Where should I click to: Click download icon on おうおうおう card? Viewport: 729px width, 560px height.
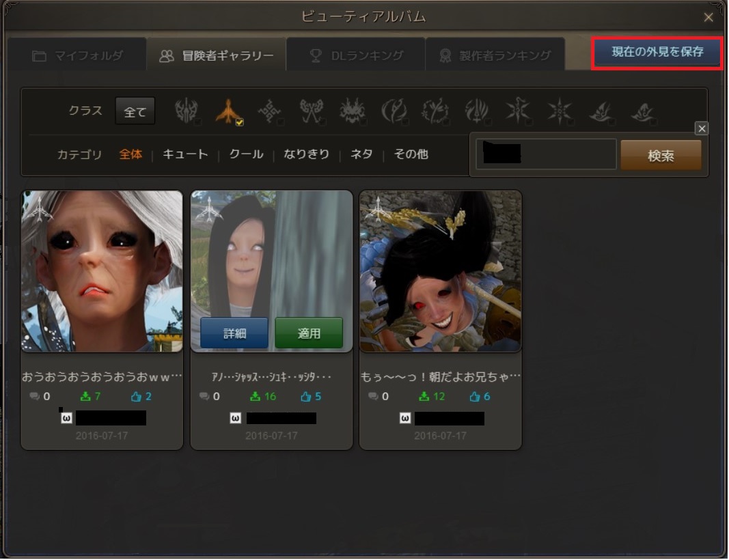click(x=85, y=396)
